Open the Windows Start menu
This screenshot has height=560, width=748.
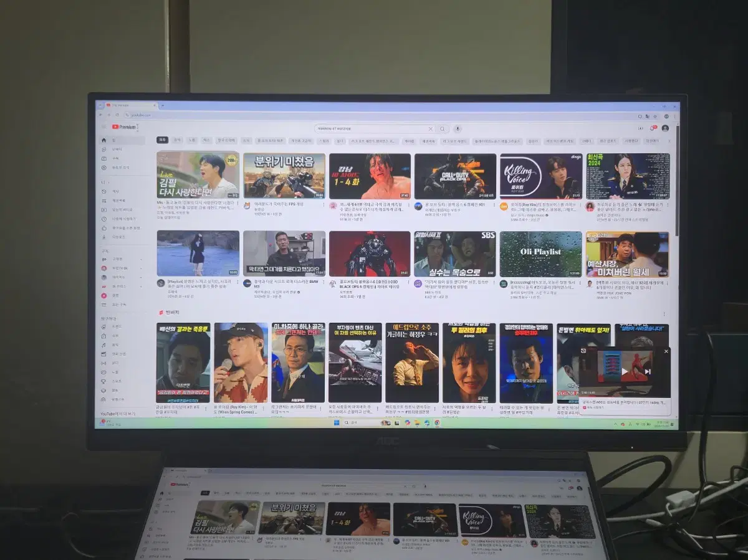pos(337,422)
